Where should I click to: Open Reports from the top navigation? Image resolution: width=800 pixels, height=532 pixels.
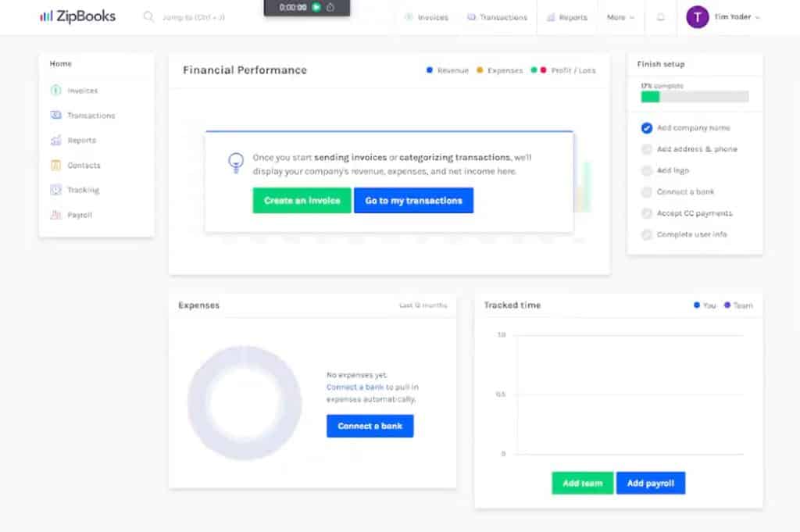point(568,16)
